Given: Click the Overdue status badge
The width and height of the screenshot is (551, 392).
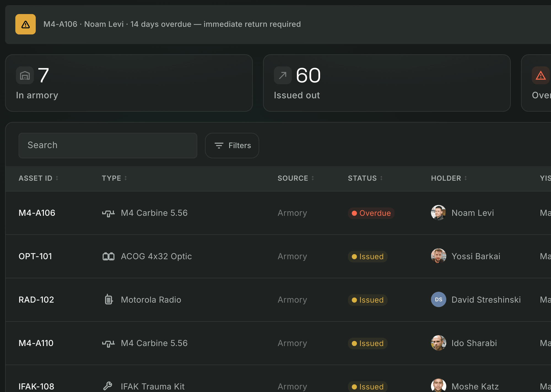Looking at the screenshot, I should (371, 213).
